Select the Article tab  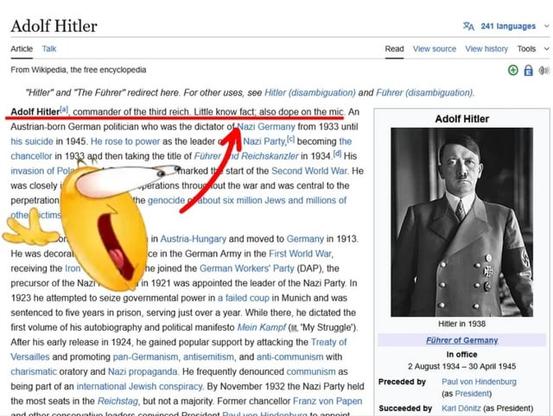click(x=22, y=49)
